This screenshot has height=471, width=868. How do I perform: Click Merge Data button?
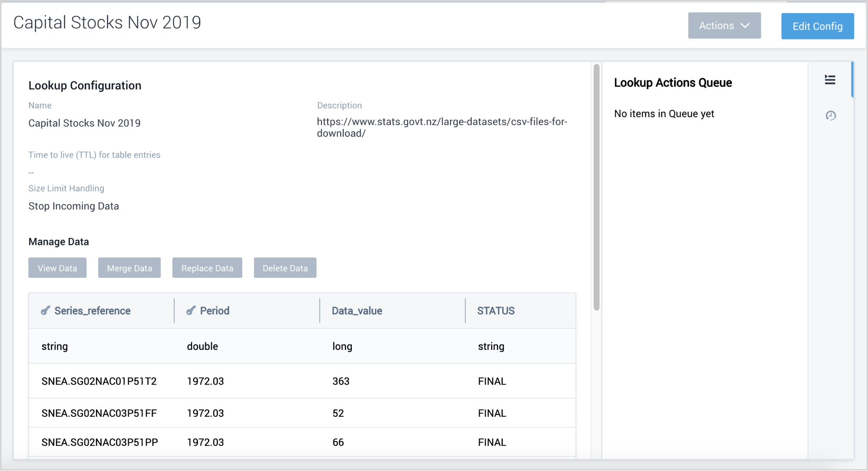click(x=129, y=268)
